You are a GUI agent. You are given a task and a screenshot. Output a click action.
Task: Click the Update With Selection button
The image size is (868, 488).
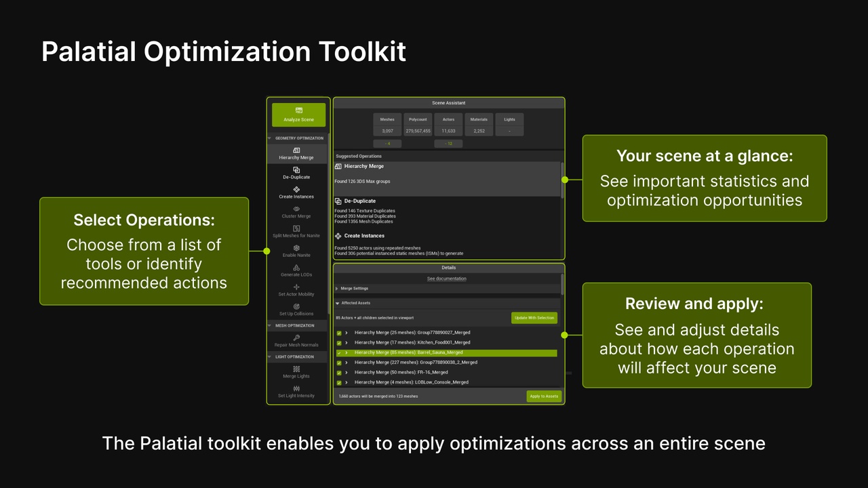click(x=534, y=317)
